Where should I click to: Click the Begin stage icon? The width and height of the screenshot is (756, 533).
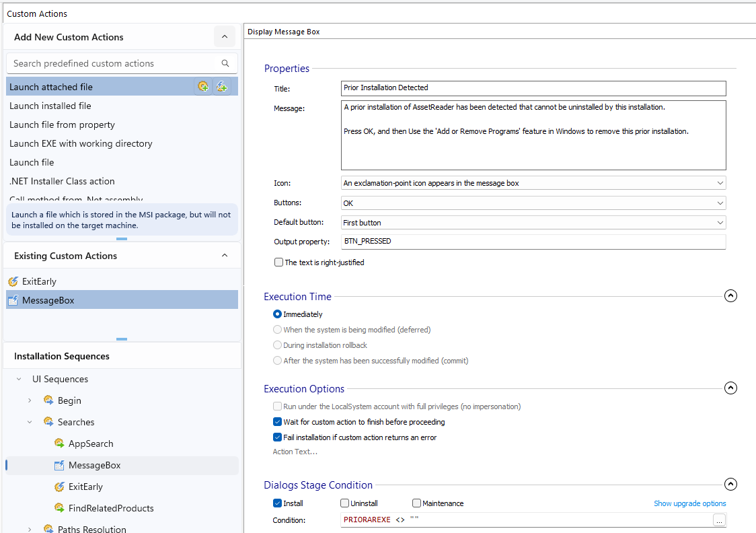(x=48, y=400)
